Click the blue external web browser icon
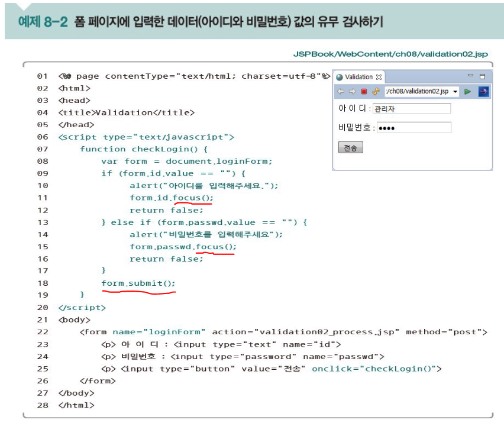This screenshot has height=426, width=504. coord(483,92)
